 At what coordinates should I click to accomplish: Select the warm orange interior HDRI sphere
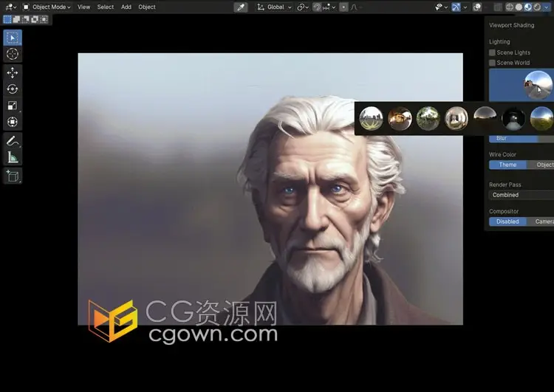400,119
